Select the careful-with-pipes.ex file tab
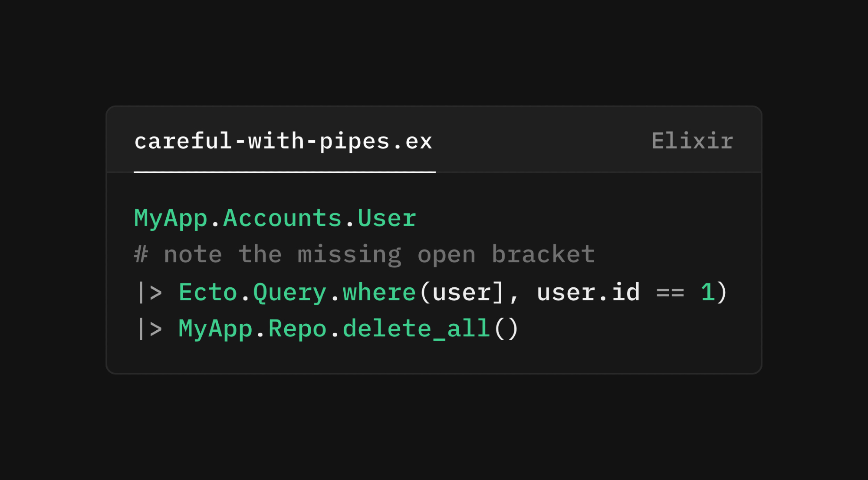Image resolution: width=868 pixels, height=480 pixels. [x=283, y=141]
